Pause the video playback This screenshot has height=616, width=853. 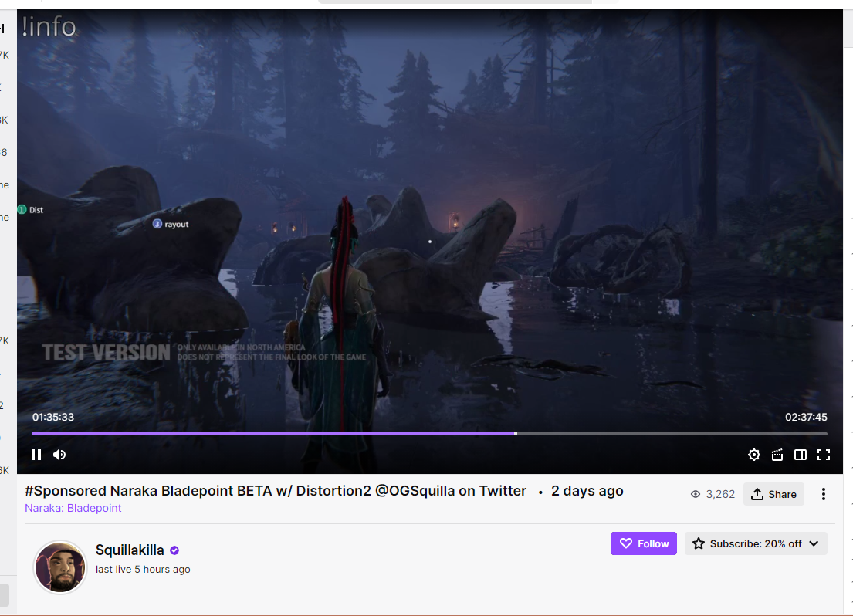pyautogui.click(x=36, y=455)
